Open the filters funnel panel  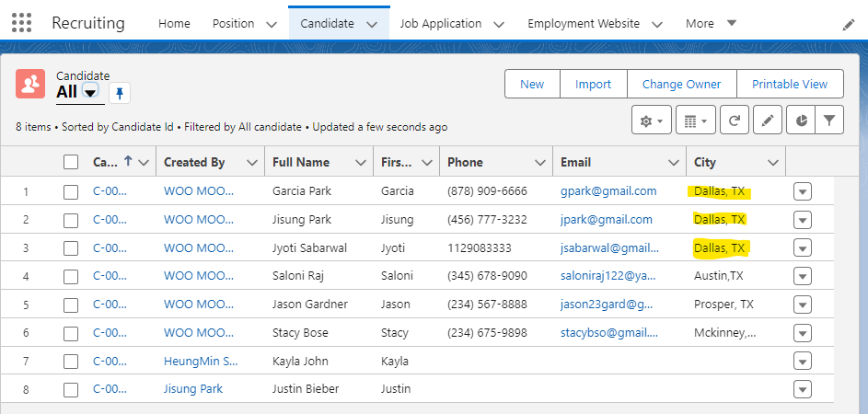pyautogui.click(x=829, y=121)
